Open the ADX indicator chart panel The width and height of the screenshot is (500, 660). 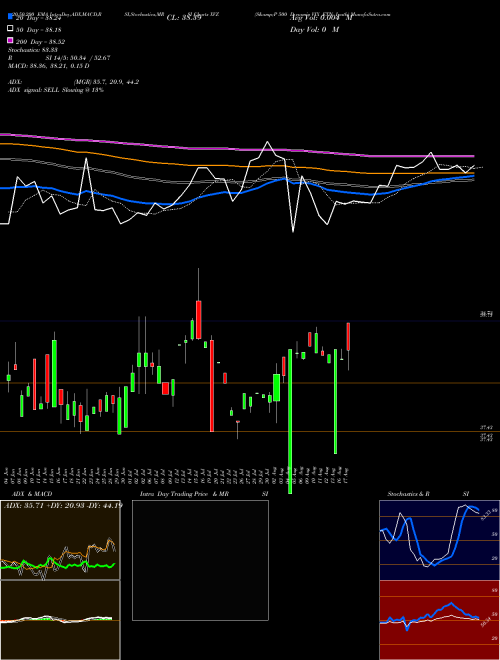pos(60,540)
